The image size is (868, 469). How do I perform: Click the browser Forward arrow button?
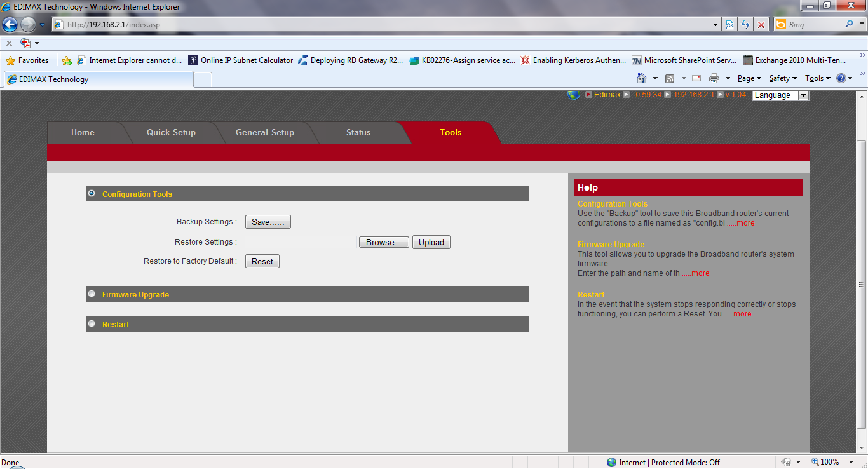pyautogui.click(x=28, y=25)
